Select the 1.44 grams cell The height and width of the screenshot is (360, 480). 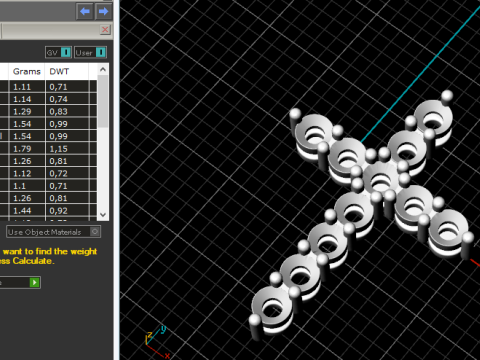[27, 211]
